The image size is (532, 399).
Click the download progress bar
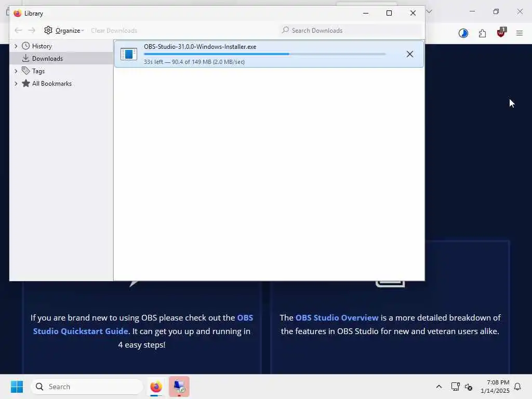264,54
